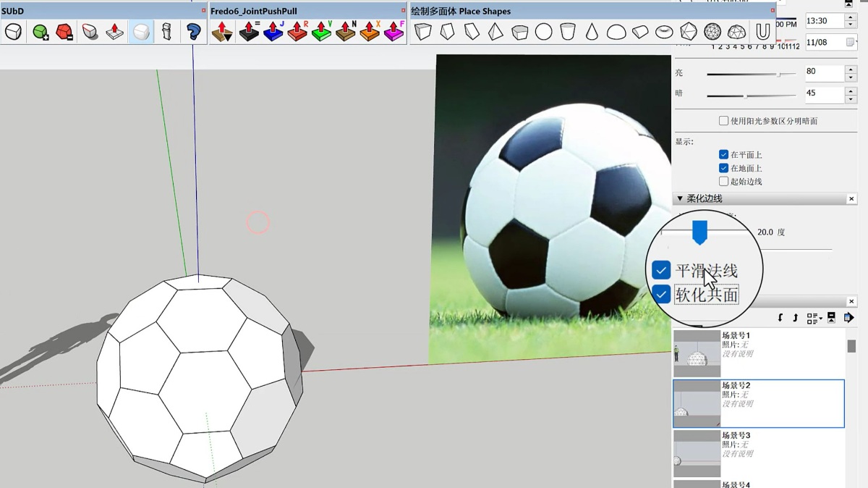Image resolution: width=868 pixels, height=488 pixels.
Task: Click the 亮 value 80 spinner
Action: click(x=851, y=73)
